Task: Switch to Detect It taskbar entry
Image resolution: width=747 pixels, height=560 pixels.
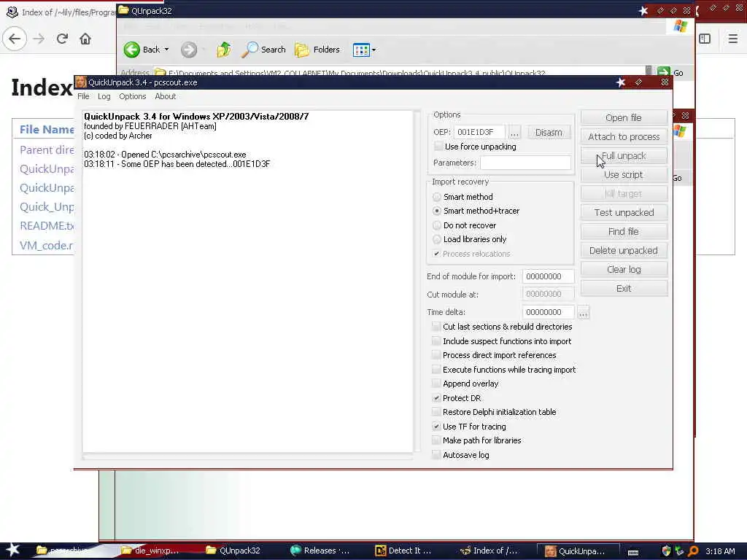Action: (403, 551)
